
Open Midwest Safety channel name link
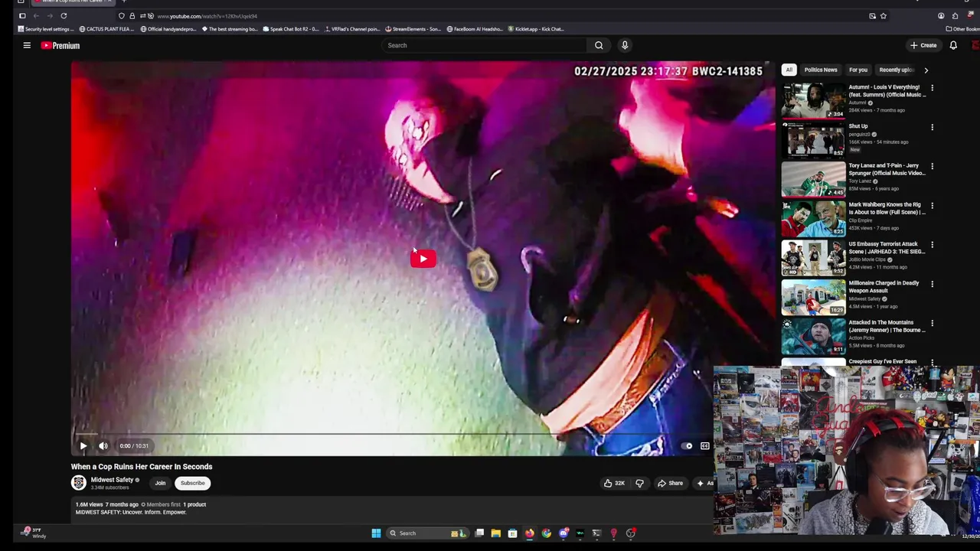(112, 480)
